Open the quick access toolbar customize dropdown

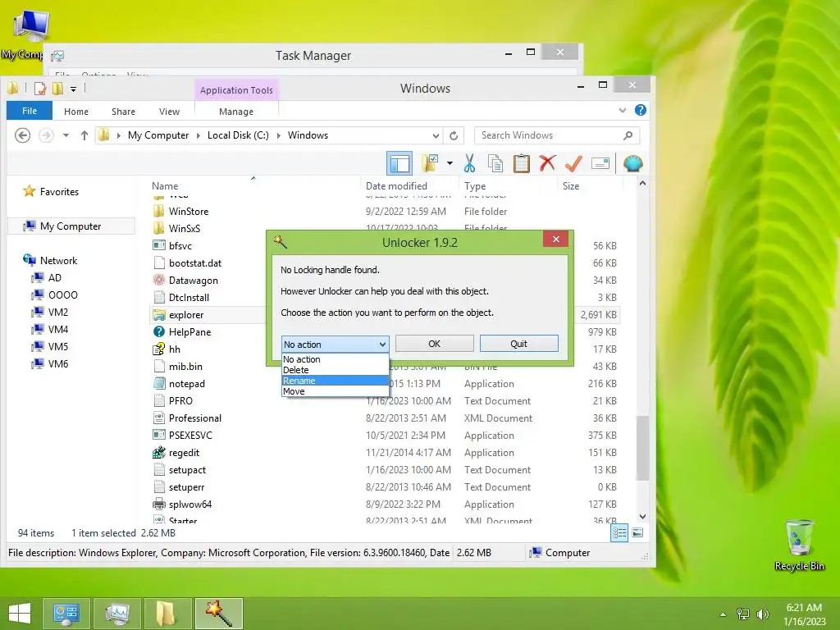(73, 89)
